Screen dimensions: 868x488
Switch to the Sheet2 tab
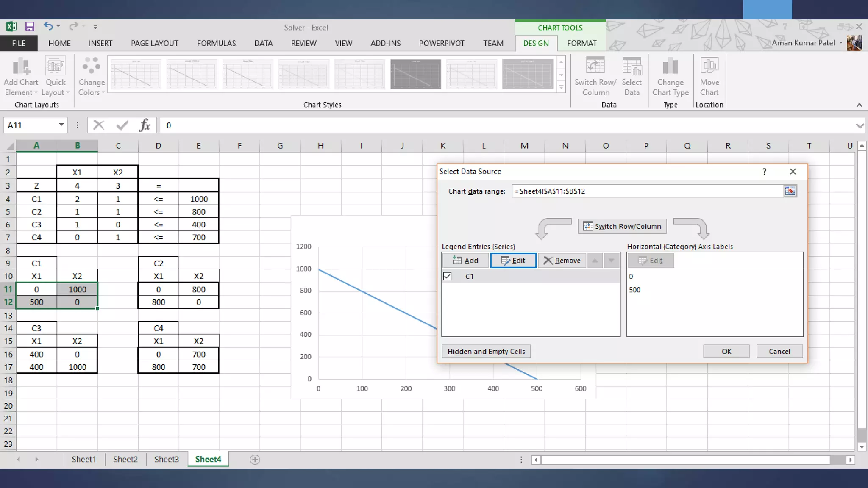tap(125, 459)
